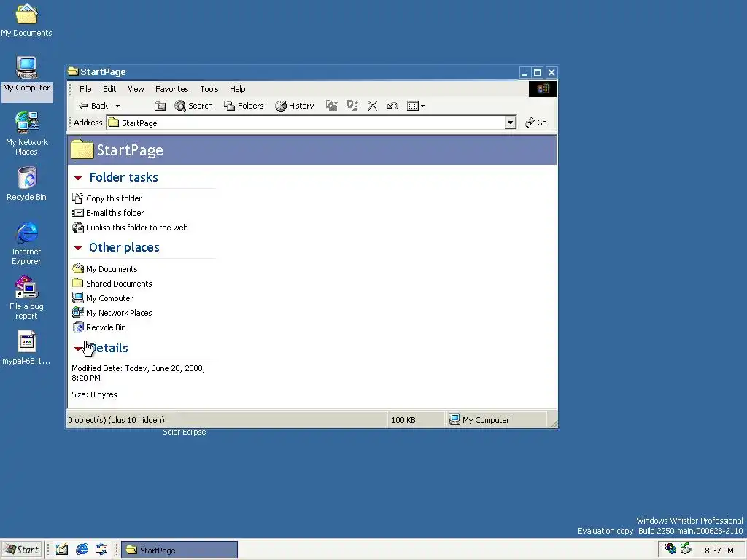Click the Copy To toolbar icon
Screen dimensions: 747x560
click(352, 106)
